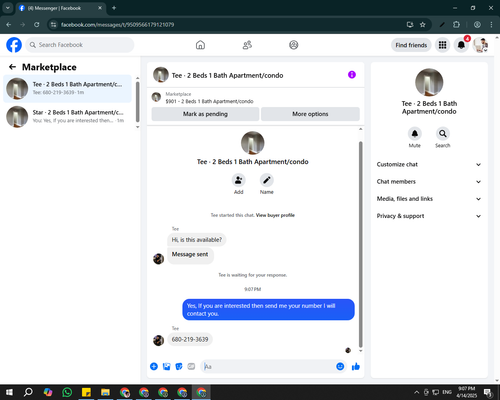Open the emoji picker in the message box
This screenshot has height=400, width=500.
tap(340, 366)
